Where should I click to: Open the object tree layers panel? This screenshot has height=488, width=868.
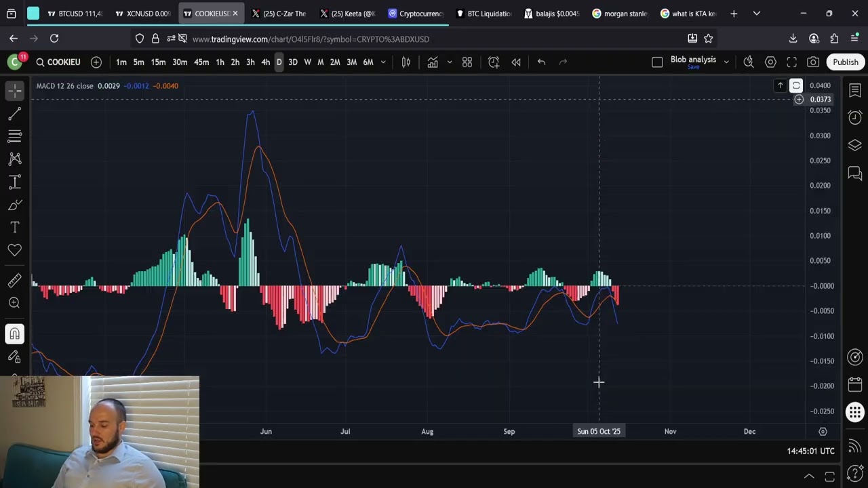[854, 145]
